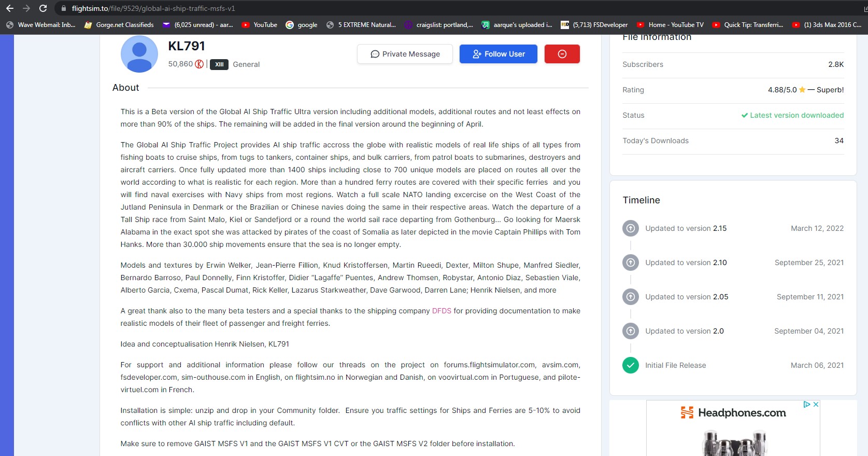Reload the page with the refresh icon
Viewport: 868px width, 456px height.
pos(43,8)
